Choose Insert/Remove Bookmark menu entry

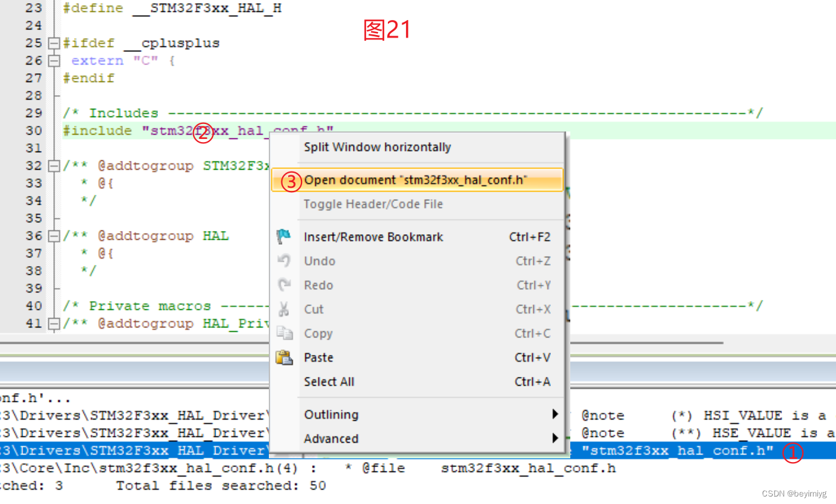(374, 237)
